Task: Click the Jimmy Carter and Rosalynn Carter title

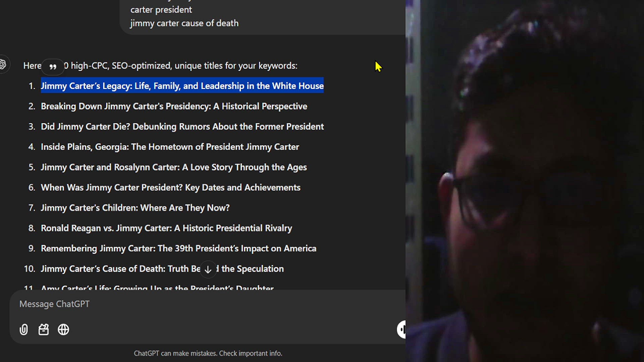Action: 173,167
